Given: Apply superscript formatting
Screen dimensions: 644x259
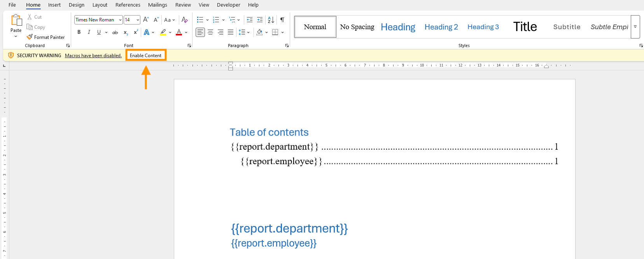Looking at the screenshot, I should [x=136, y=32].
